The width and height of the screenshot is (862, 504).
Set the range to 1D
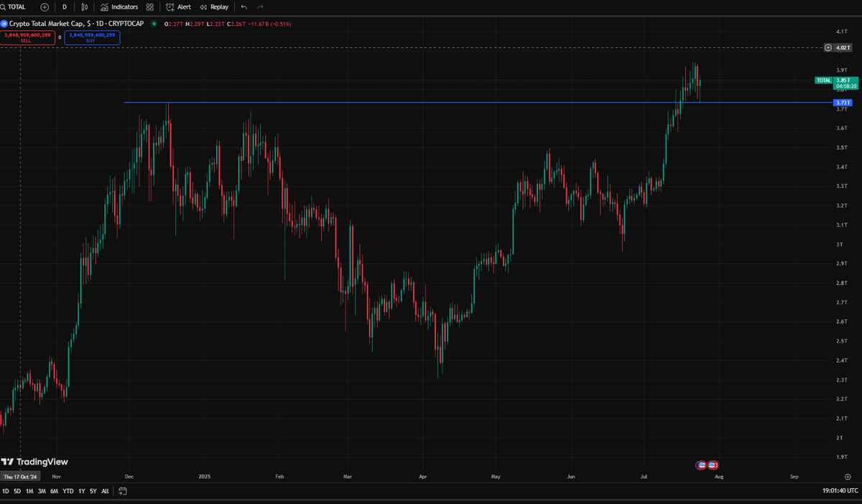click(6, 491)
